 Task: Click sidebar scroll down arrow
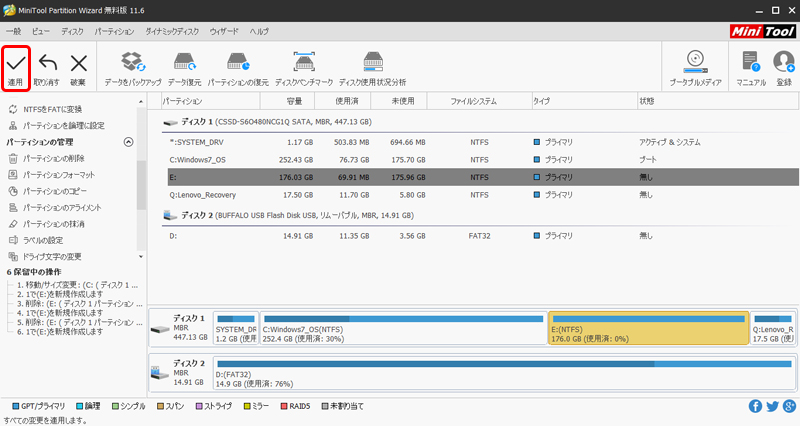tap(141, 257)
